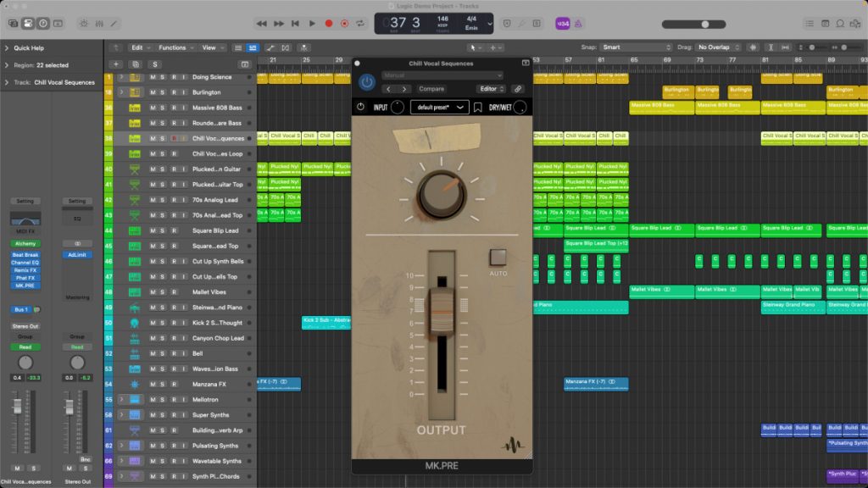Adjust the master volume slider in control bar
868x488 pixels.
click(x=693, y=25)
